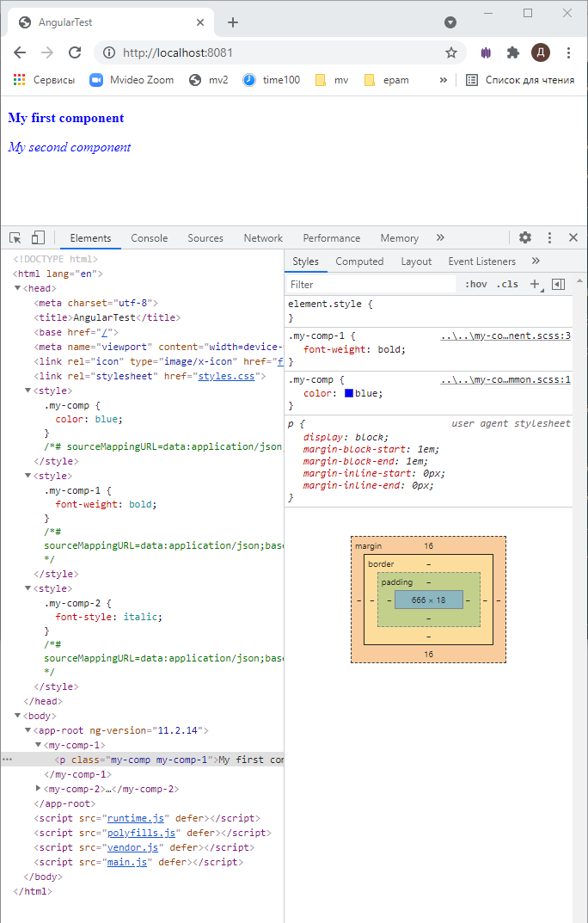The width and height of the screenshot is (588, 923).
Task: Collapse the style node containing .my-comp
Action: (x=28, y=391)
